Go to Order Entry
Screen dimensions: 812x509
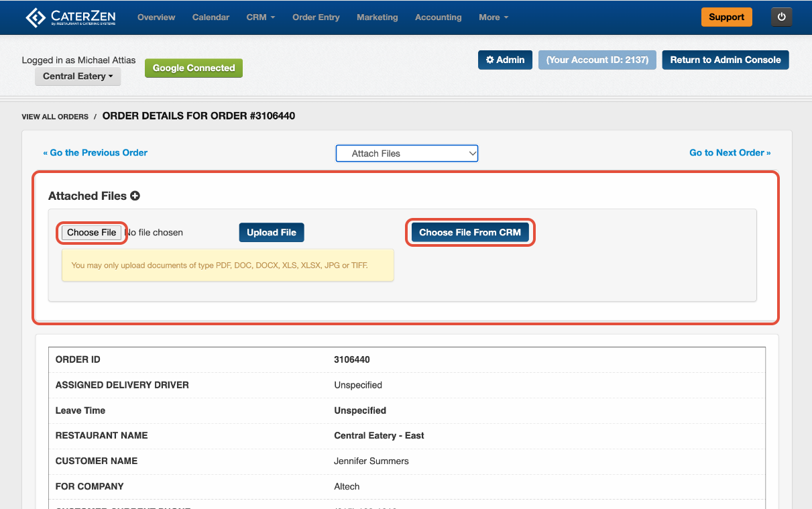click(316, 17)
